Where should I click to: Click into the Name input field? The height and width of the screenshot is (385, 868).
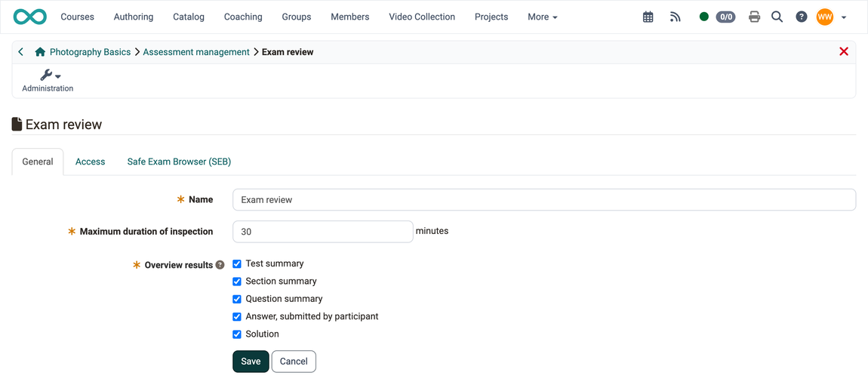pos(544,200)
